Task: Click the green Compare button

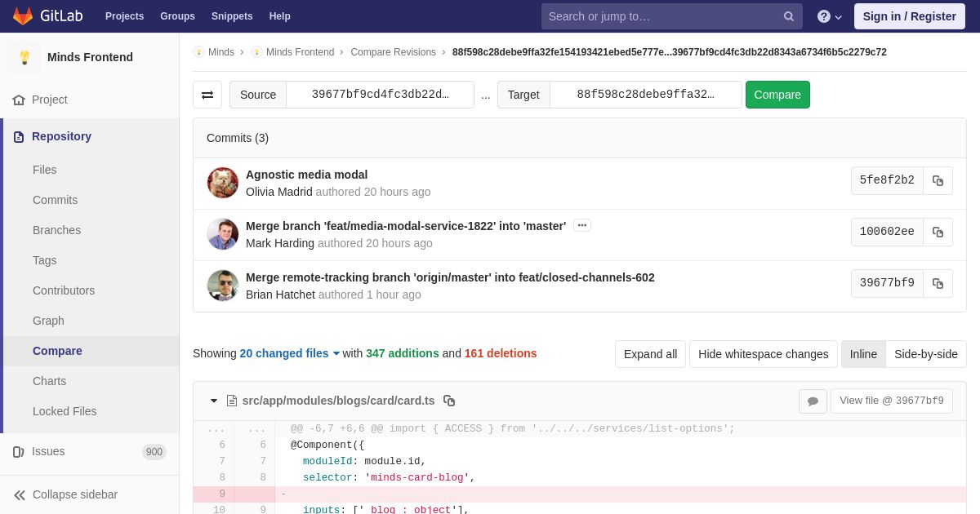Action: pos(777,95)
